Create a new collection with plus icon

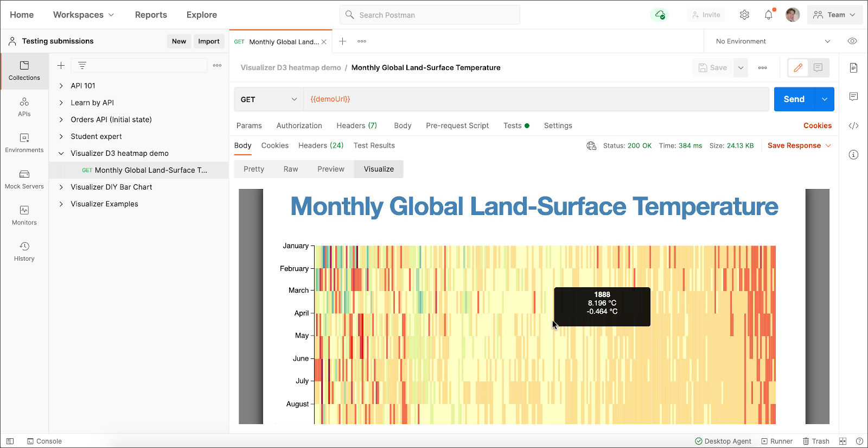(61, 66)
